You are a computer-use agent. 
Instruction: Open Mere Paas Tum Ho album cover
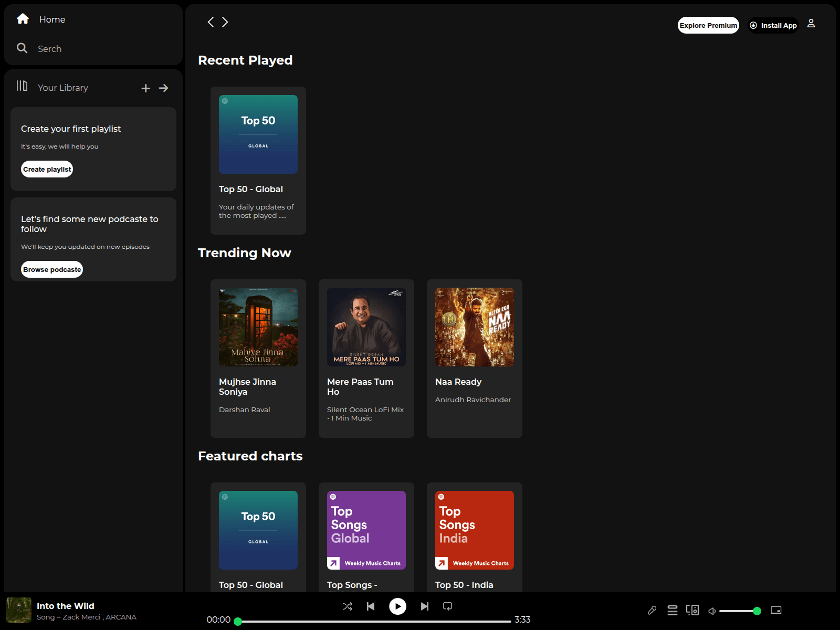pyautogui.click(x=366, y=327)
